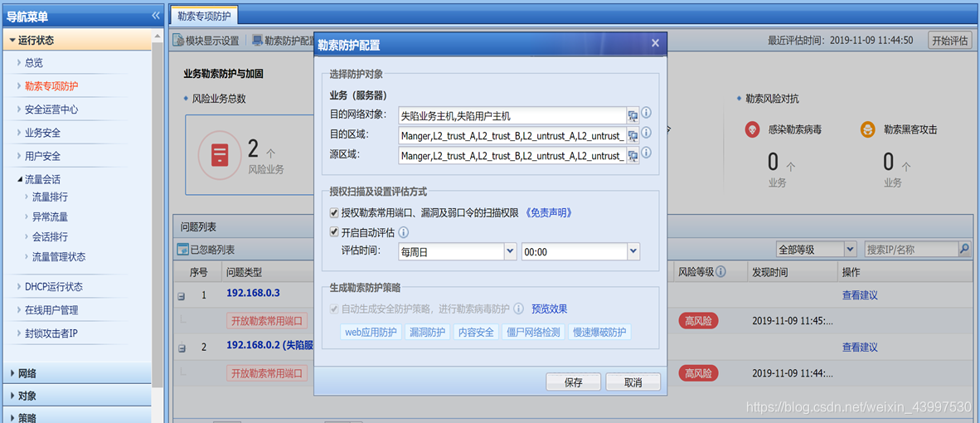
Task: Click the 风险业务 document icon
Action: (219, 155)
